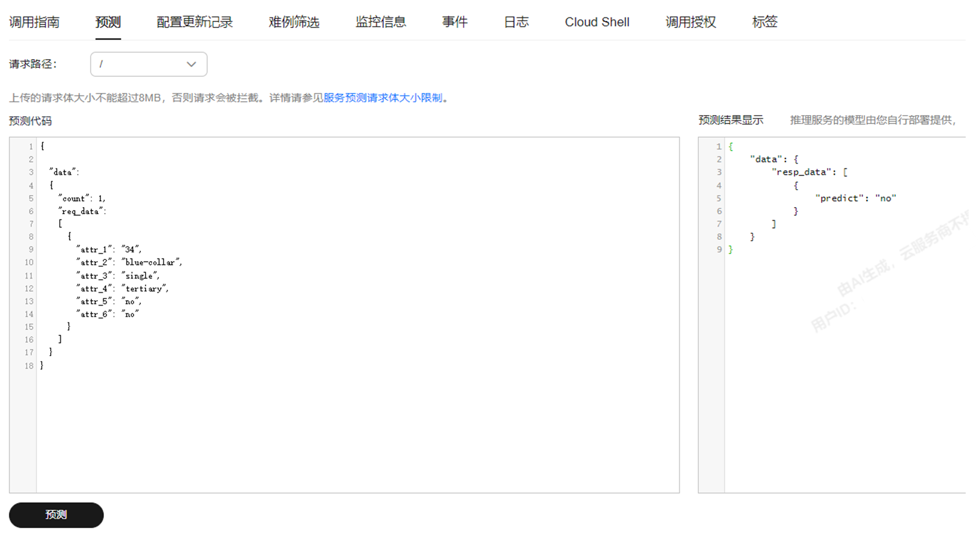Open the 调用指南 tab
The image size is (980, 537).
pyautogui.click(x=34, y=22)
